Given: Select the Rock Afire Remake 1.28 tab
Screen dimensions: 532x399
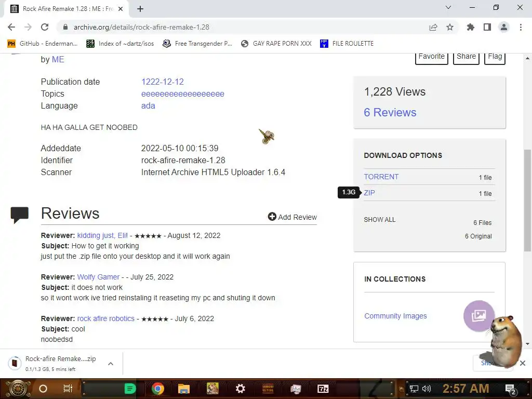Looking at the screenshot, I should [66, 9].
